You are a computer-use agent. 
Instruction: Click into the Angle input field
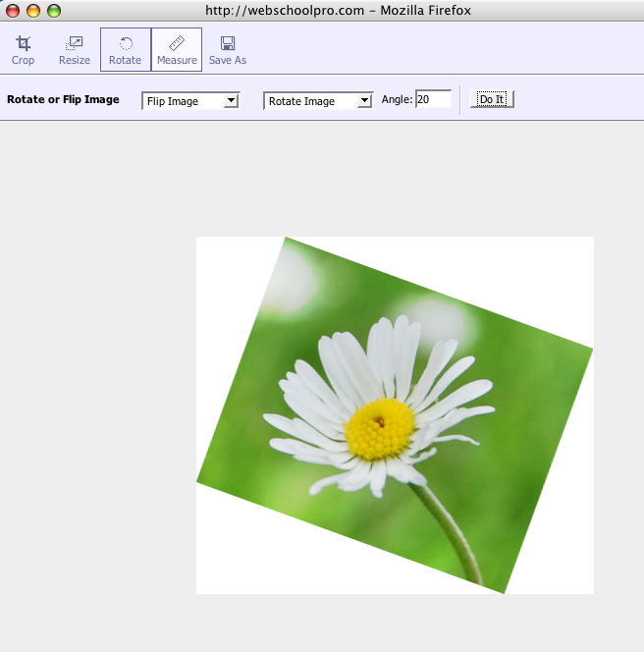pos(433,99)
